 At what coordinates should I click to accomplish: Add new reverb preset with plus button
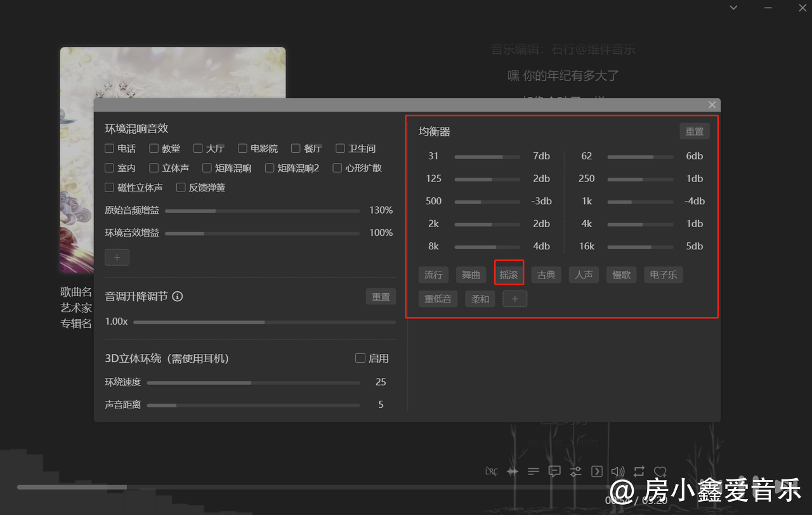pos(117,257)
